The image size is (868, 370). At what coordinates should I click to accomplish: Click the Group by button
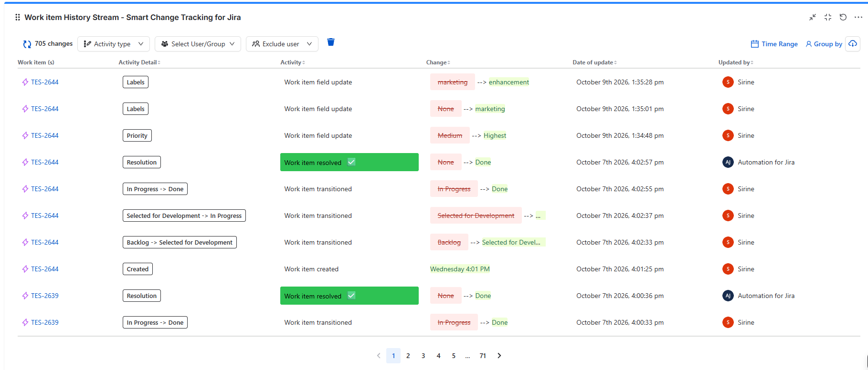[x=824, y=44]
